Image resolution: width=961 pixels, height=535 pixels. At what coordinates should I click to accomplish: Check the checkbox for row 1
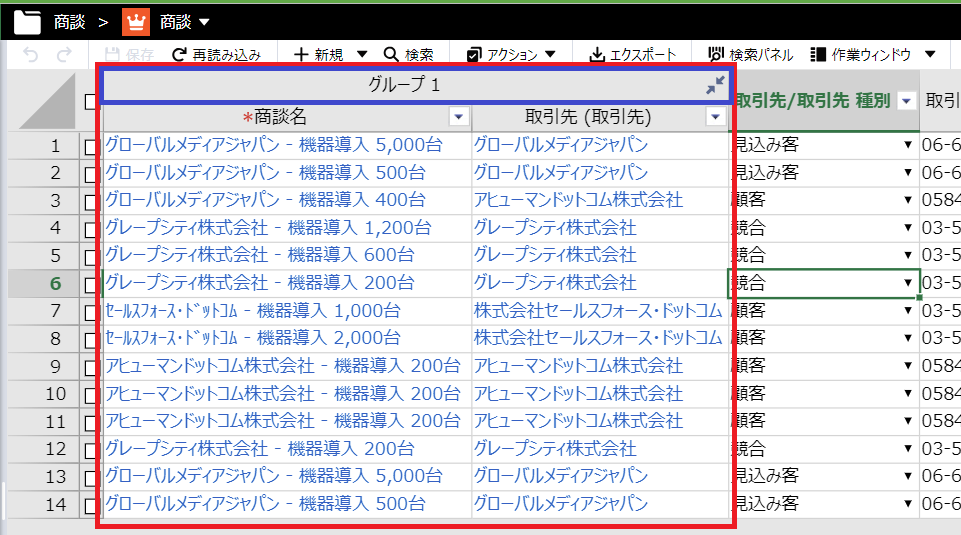90,147
